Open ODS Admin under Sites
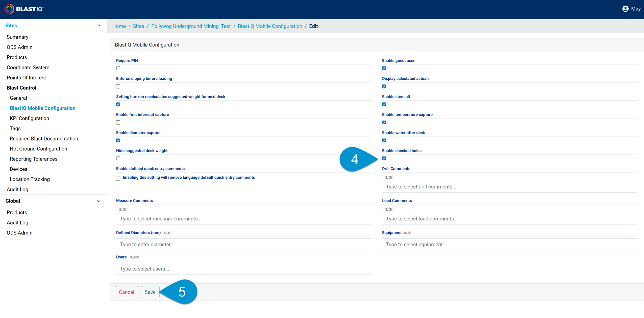Viewport: 644px width, 318px height. (x=19, y=47)
